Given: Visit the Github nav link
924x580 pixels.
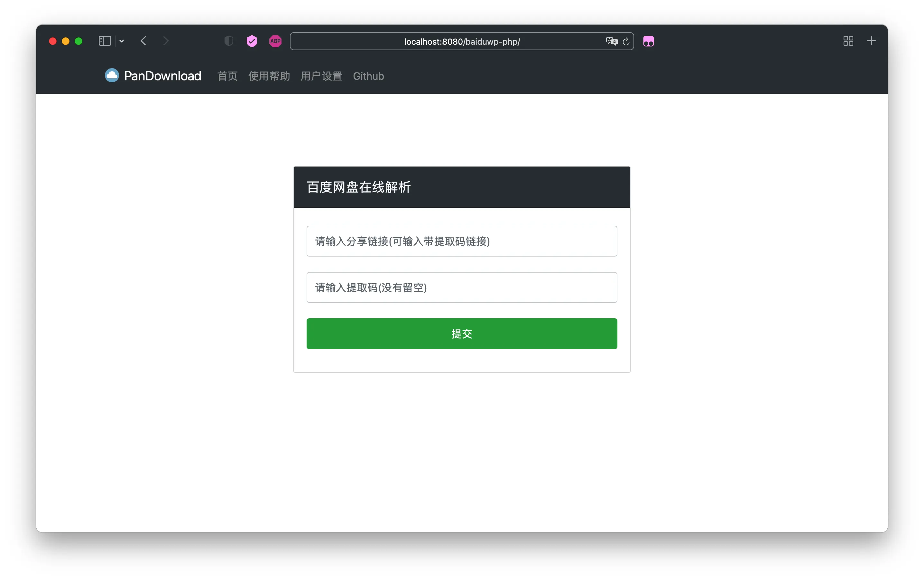Looking at the screenshot, I should coord(368,76).
